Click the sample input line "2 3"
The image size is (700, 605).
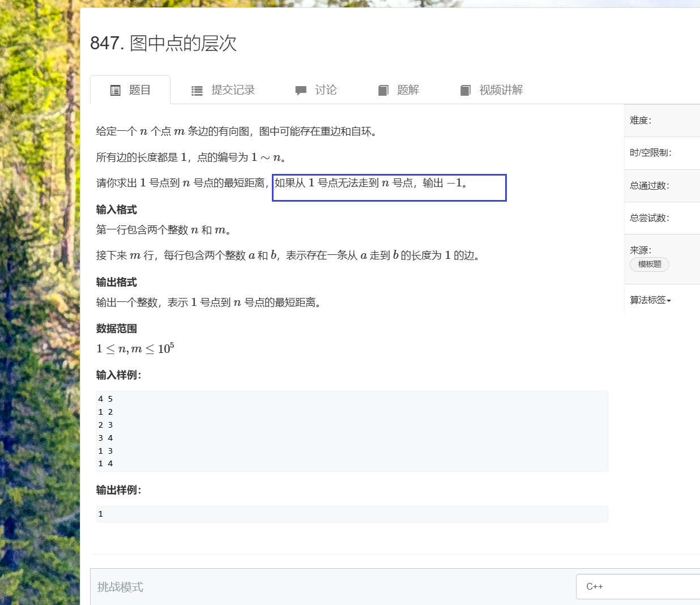click(105, 425)
